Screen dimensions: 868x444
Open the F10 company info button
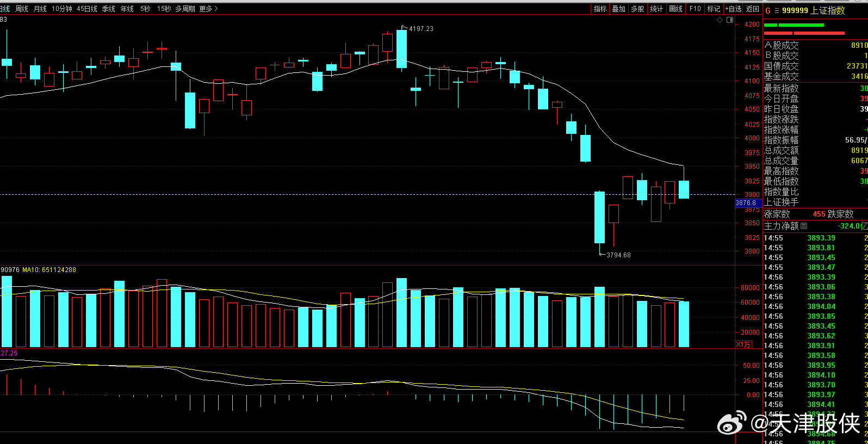click(x=695, y=9)
